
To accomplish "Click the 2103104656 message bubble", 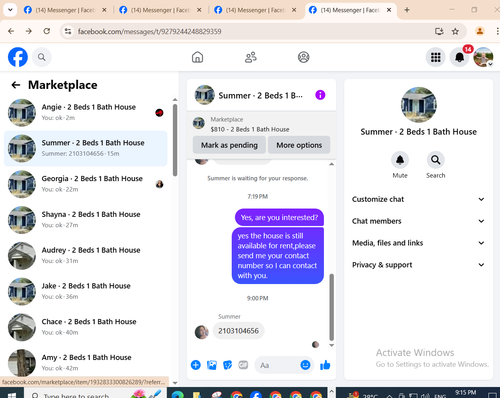I will [x=238, y=331].
